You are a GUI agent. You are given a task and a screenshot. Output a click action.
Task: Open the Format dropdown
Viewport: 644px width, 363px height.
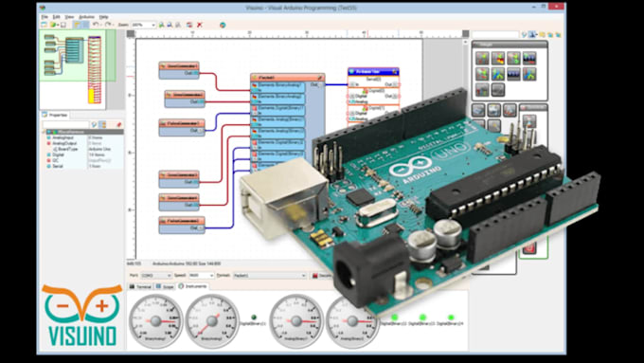(270, 276)
